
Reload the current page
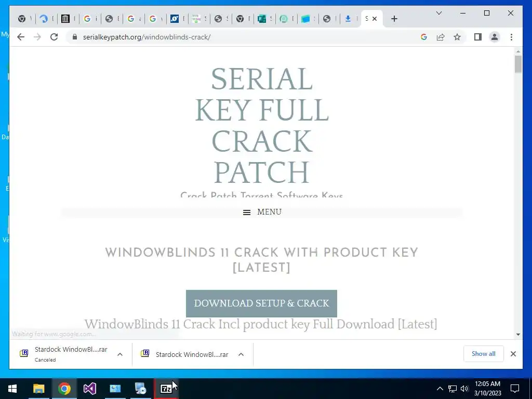tap(54, 37)
